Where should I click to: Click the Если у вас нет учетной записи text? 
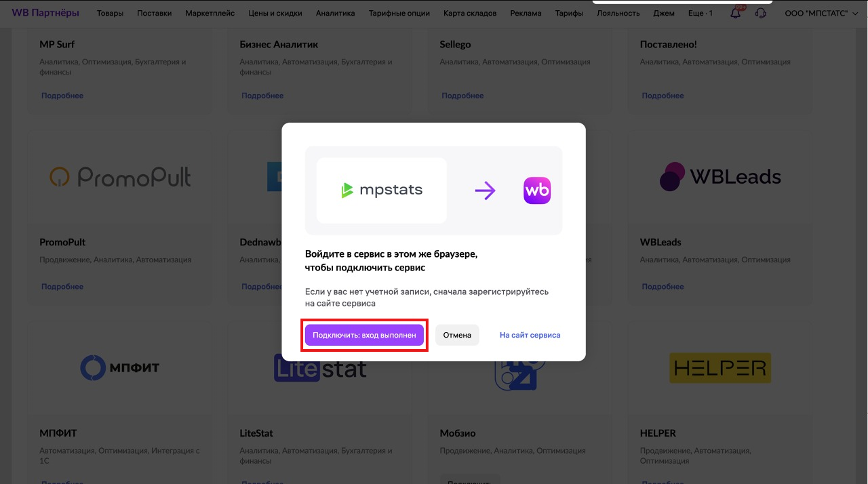point(427,298)
